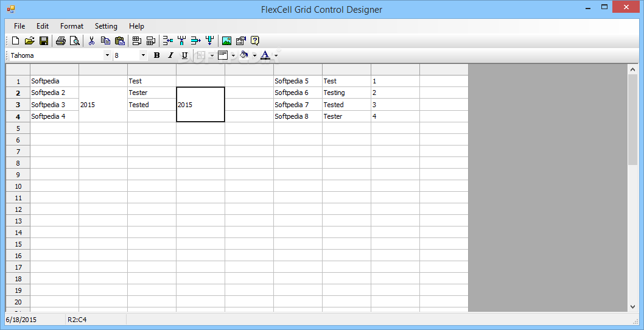Open the alignment dropdown arrow
Image resolution: width=644 pixels, height=330 pixels.
pyautogui.click(x=233, y=55)
